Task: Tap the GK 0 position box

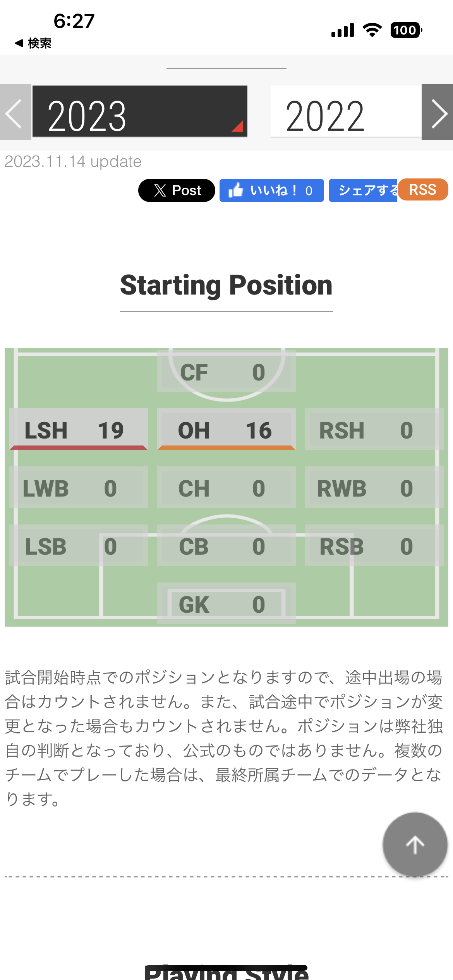Action: pyautogui.click(x=226, y=603)
